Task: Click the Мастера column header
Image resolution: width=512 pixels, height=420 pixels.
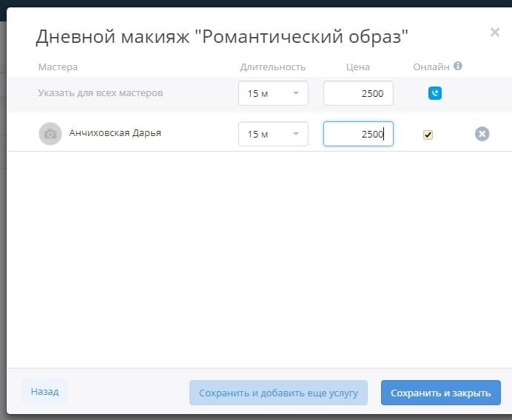Action: tap(58, 67)
